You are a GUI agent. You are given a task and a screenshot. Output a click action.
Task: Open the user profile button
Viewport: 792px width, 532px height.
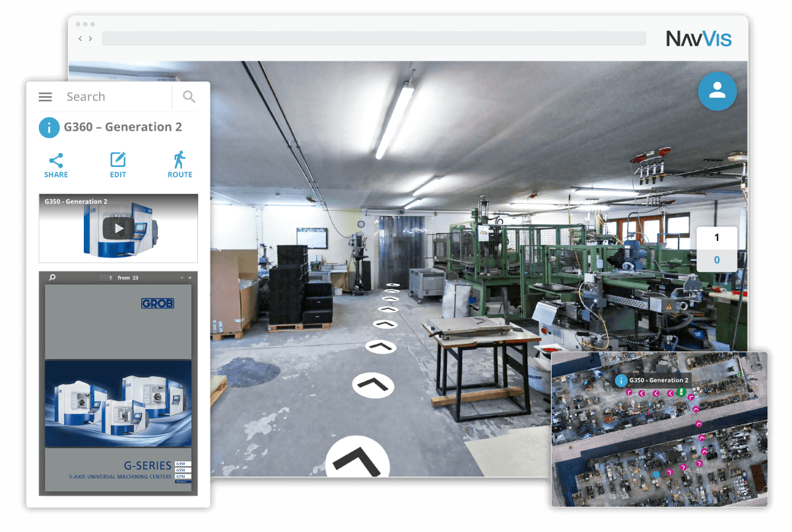(717, 90)
